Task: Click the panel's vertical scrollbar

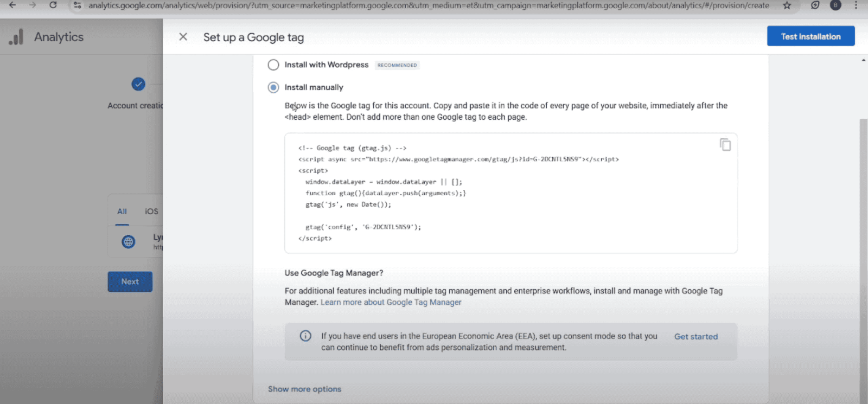Action: click(864, 260)
